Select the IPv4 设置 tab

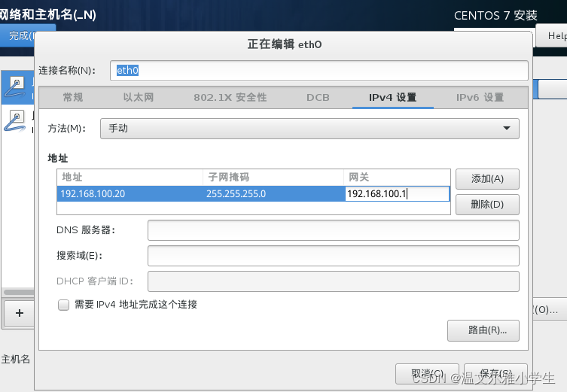point(393,97)
